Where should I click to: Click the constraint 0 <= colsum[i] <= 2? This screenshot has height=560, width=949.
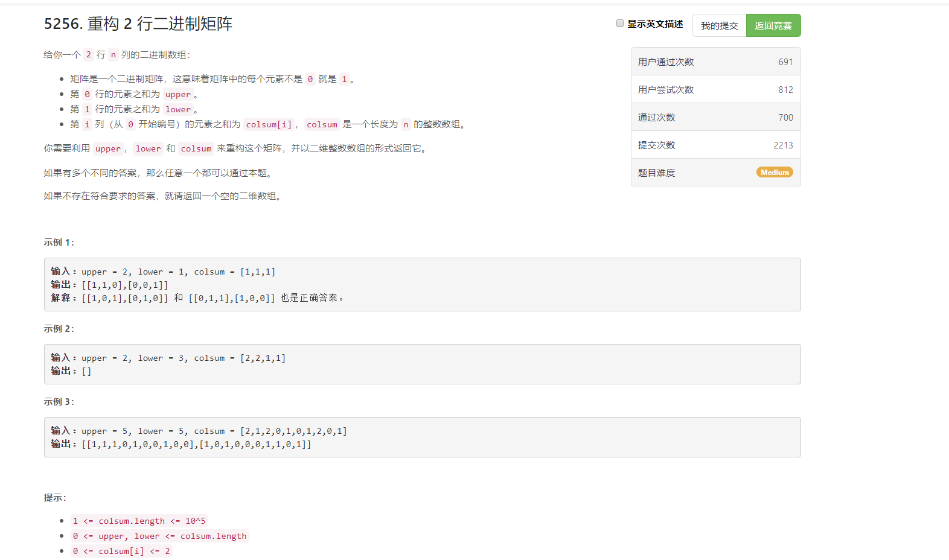click(121, 551)
